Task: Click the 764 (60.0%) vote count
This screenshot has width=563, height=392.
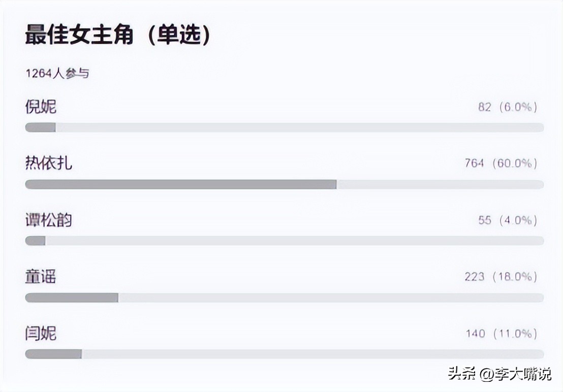Action: (x=501, y=164)
